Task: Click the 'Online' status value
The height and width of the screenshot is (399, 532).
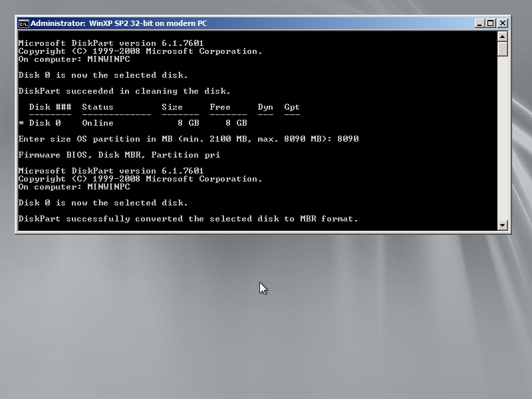Action: 98,123
